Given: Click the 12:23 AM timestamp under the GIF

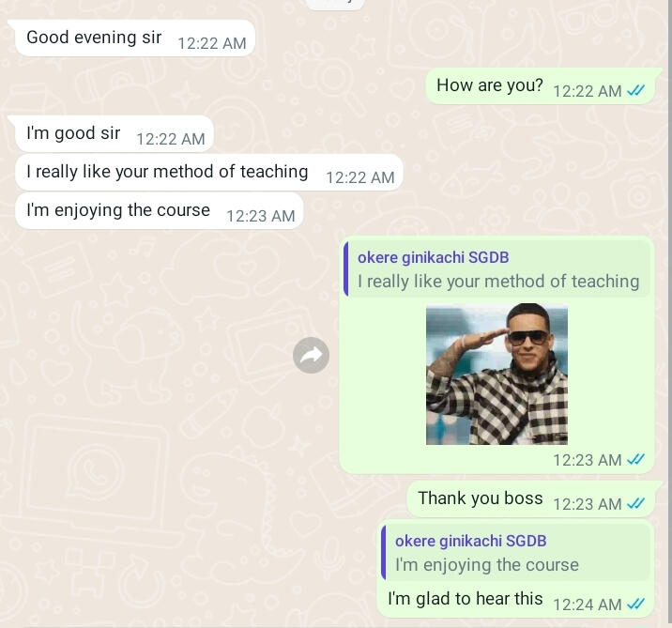Looking at the screenshot, I should click(x=588, y=460).
